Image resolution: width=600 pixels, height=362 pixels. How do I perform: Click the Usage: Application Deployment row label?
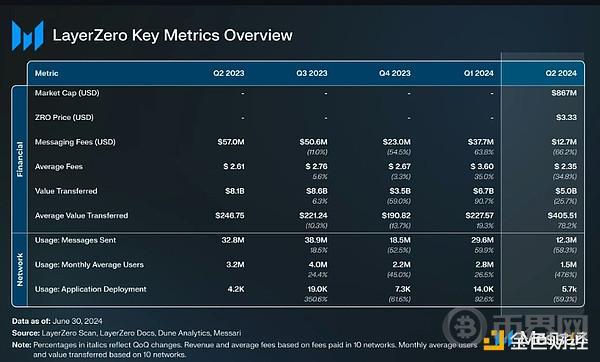click(x=91, y=289)
